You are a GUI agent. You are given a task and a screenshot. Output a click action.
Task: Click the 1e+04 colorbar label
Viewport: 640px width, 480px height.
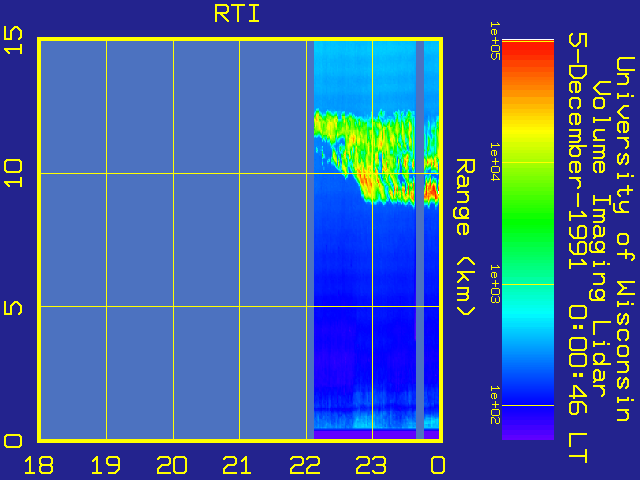pyautogui.click(x=495, y=162)
